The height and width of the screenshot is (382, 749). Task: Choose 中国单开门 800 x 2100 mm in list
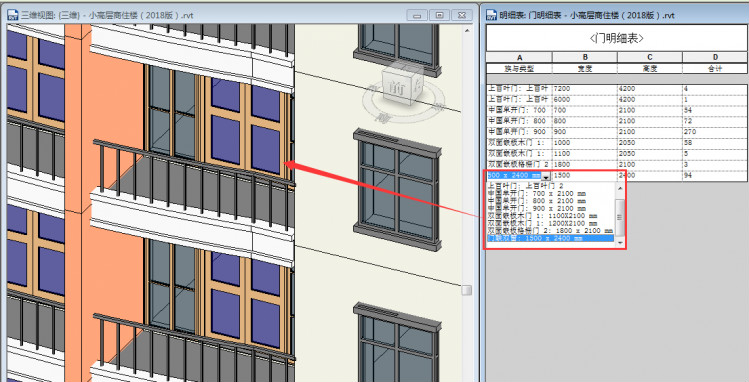pyautogui.click(x=537, y=201)
